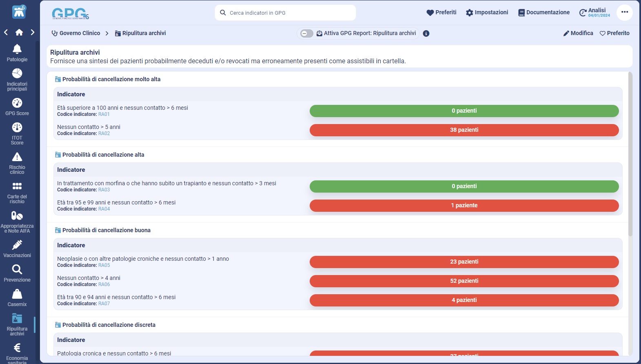Viewport: 641px width, 364px height.
Task: Open the Patologie bell icon
Action: [x=17, y=49]
